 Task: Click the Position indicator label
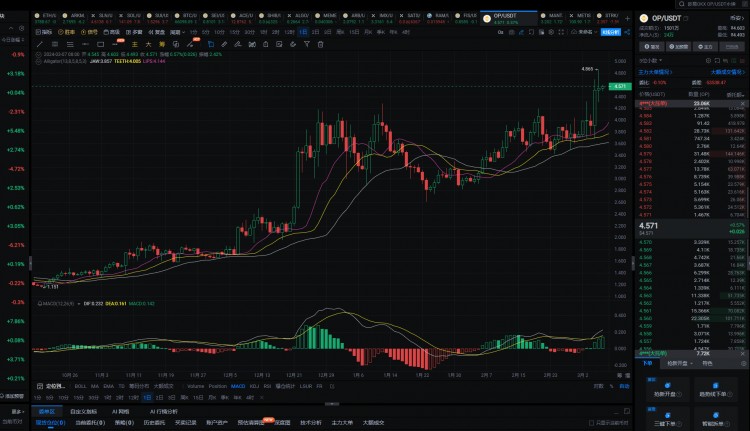click(218, 386)
